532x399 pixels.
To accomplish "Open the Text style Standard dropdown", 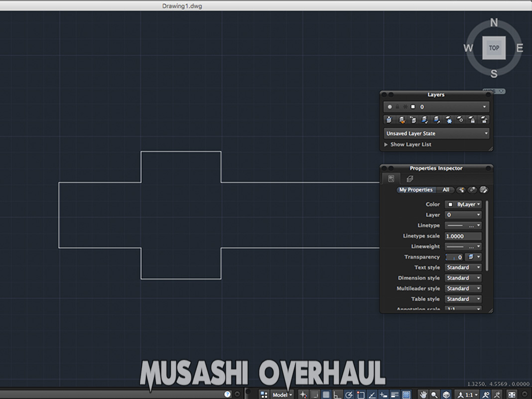I will pos(463,267).
